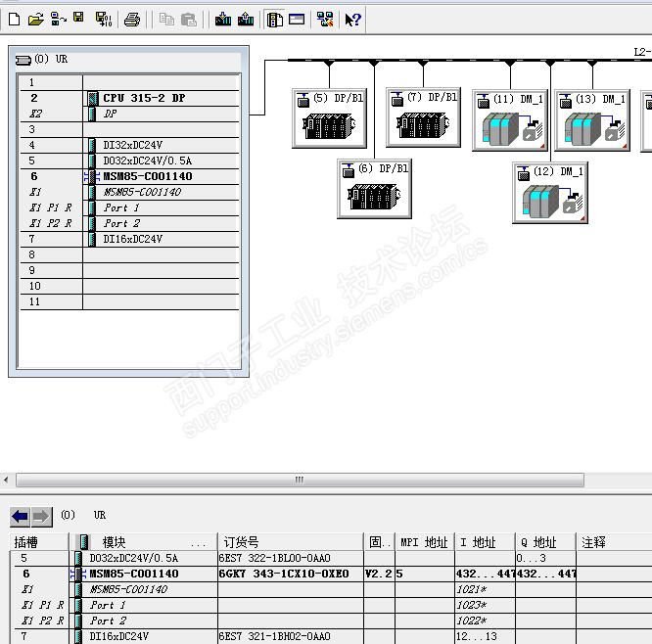Screen dimensions: 652x644
Task: Click the scrollbar left arrow
Action: click(6, 481)
